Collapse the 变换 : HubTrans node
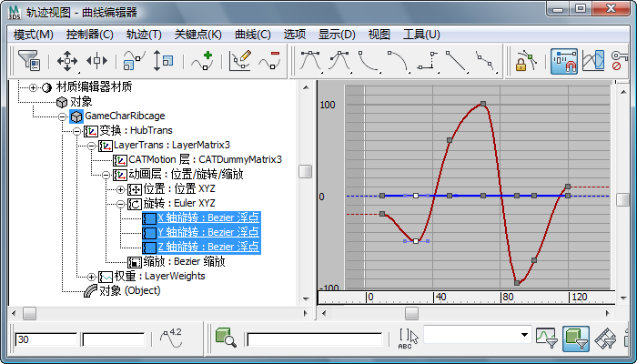Image resolution: width=637 pixels, height=364 pixels. tap(76, 131)
